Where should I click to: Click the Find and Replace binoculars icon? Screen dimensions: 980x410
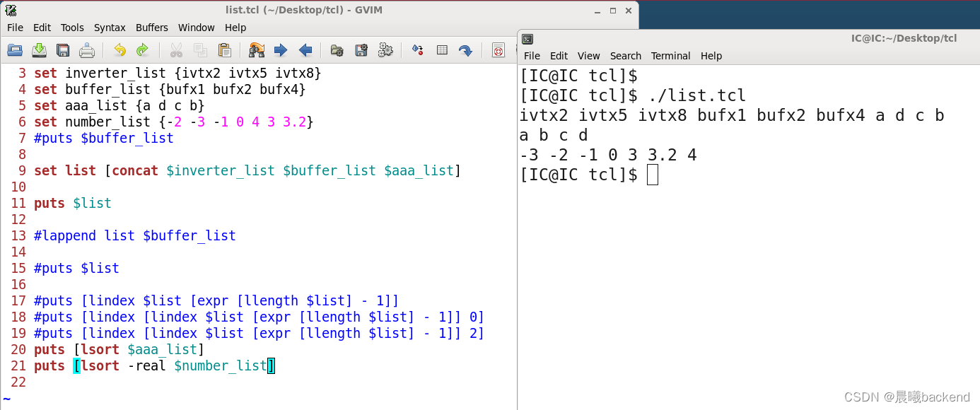(257, 50)
